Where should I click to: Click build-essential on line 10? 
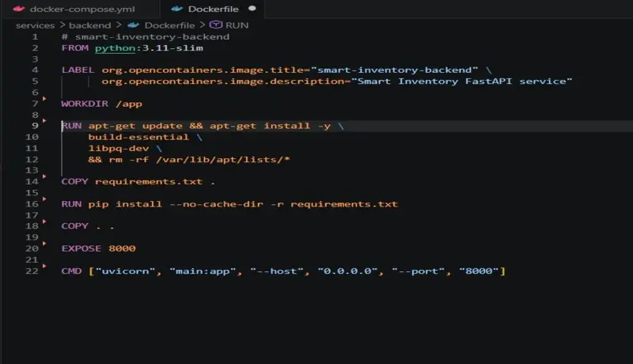click(x=138, y=137)
